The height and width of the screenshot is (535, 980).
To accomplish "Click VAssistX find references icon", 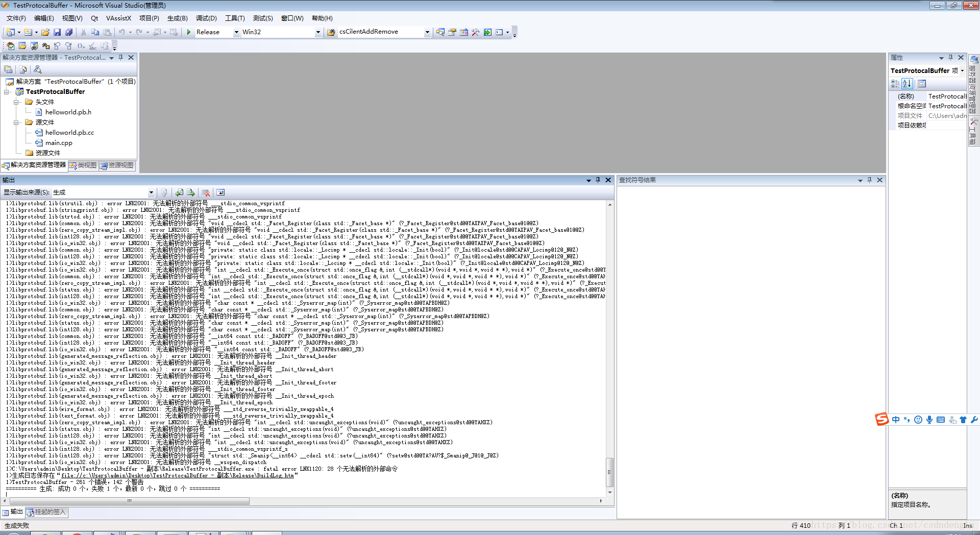I will coord(46,46).
